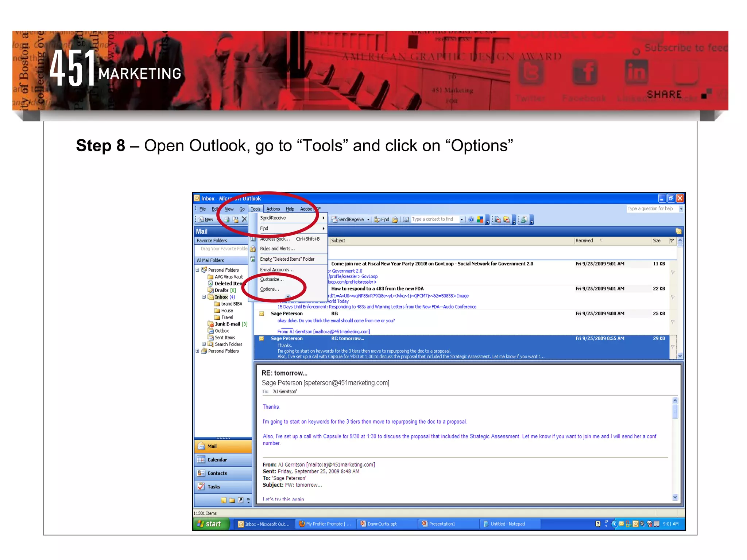Click Configure buttons chevron in navigation pane
747x560 pixels.
click(248, 500)
